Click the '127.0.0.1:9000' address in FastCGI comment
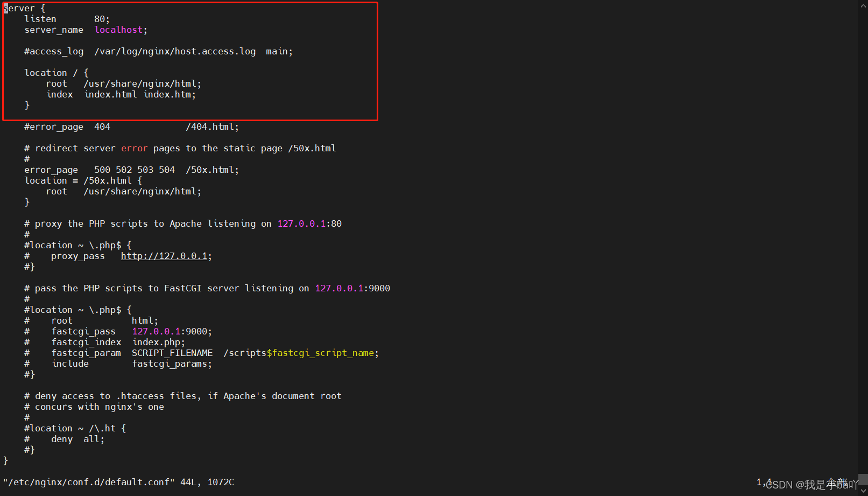 (x=352, y=289)
